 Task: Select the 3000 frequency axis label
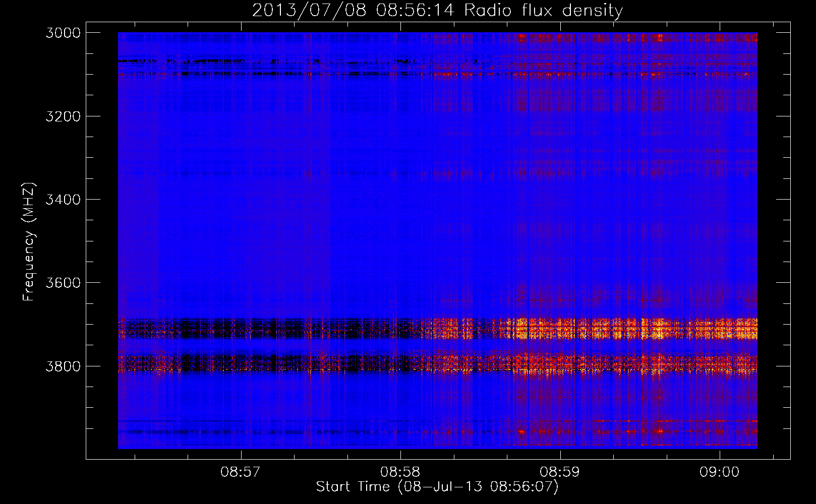(x=63, y=33)
